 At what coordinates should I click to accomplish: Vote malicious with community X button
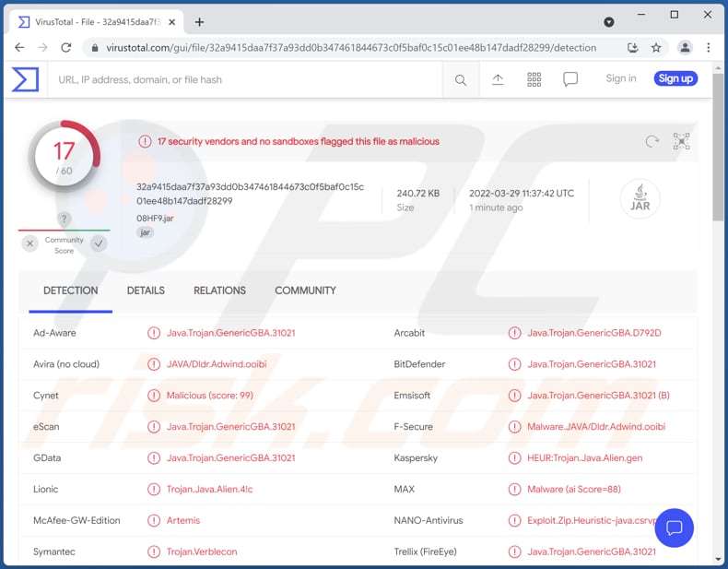point(30,243)
